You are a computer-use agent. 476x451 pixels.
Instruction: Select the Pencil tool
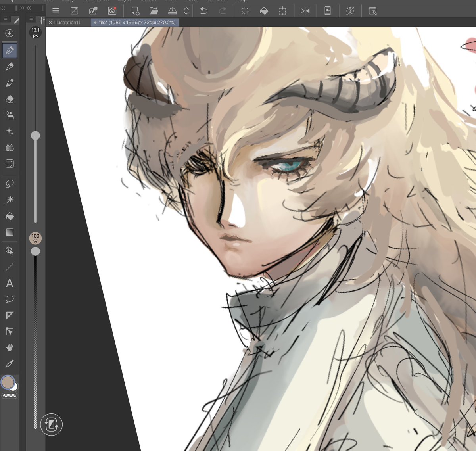coord(10,67)
